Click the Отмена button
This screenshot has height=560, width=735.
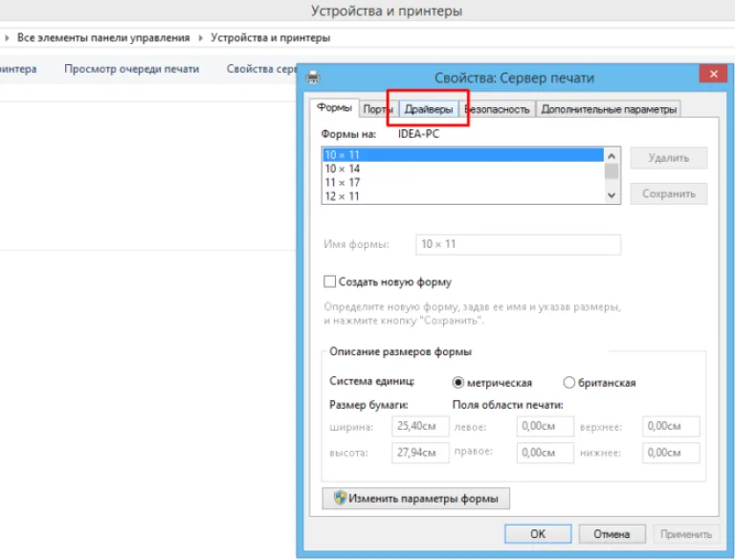[x=612, y=534]
